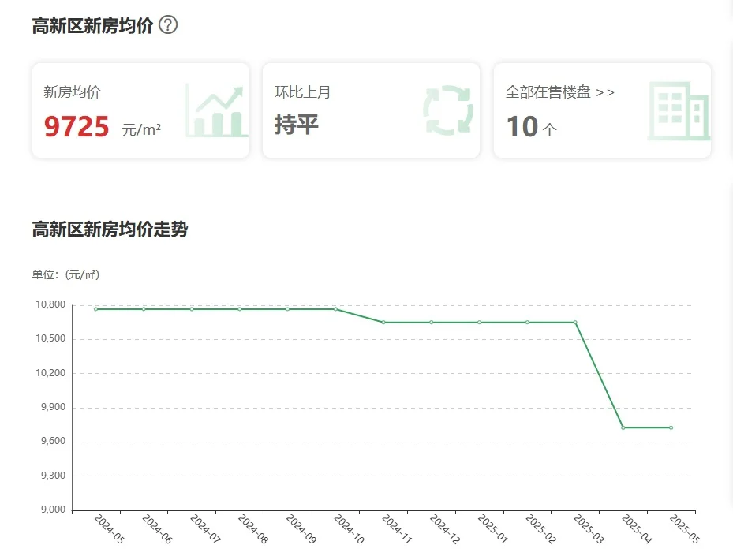This screenshot has height=560, width=733.
Task: Click the 2025-01 x-axis label
Action: coord(493,530)
